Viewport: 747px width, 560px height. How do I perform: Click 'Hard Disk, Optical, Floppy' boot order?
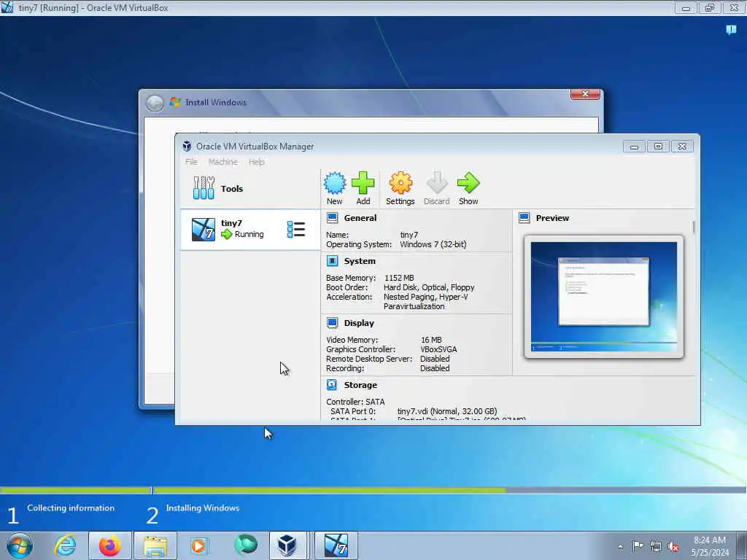(x=429, y=287)
